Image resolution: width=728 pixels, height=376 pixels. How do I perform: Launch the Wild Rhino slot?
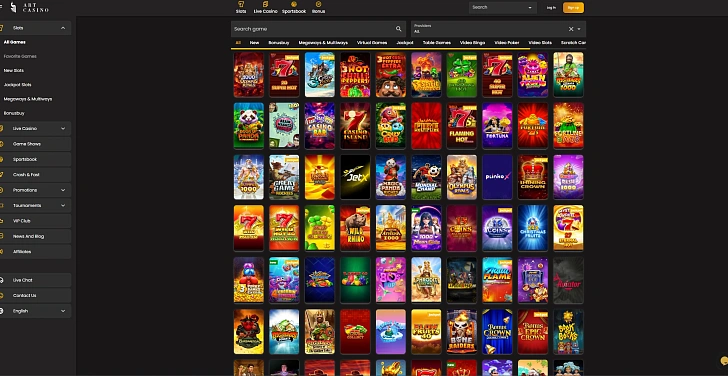tap(355, 228)
